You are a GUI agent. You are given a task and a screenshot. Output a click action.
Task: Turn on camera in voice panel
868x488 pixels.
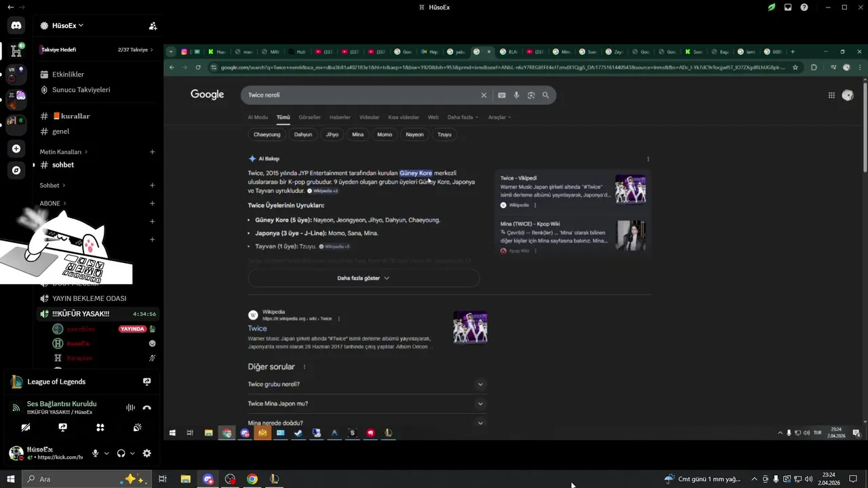(25, 428)
